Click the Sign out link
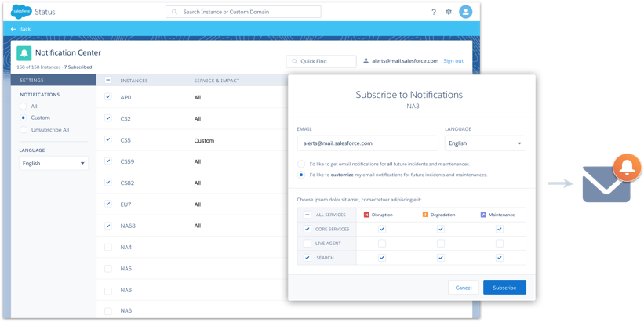Screen dimensions: 644x322 click(x=453, y=60)
